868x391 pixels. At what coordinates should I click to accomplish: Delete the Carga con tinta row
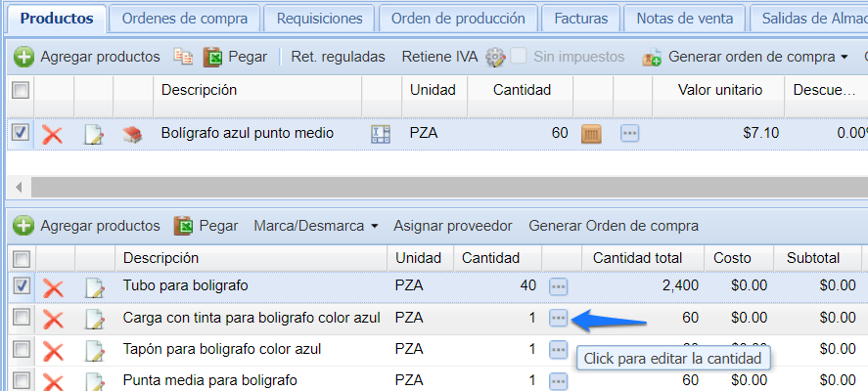[x=53, y=319]
